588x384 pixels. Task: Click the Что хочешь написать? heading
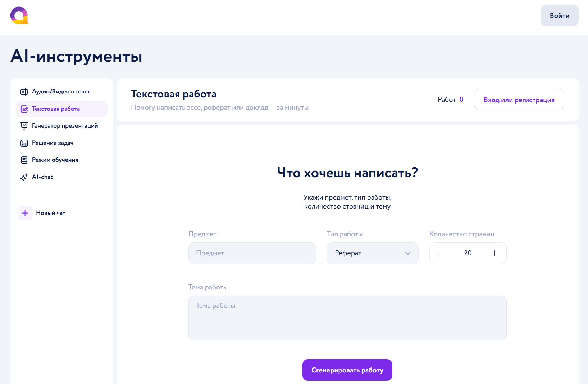point(347,173)
